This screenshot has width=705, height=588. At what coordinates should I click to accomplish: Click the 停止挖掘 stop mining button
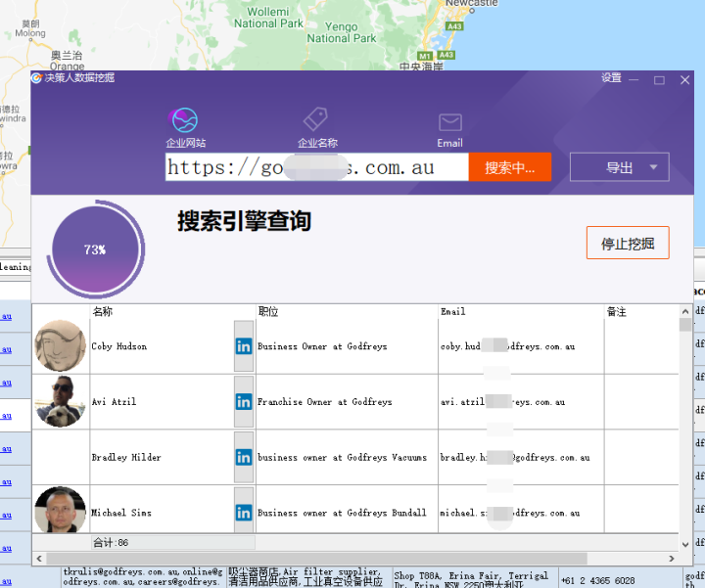(628, 243)
